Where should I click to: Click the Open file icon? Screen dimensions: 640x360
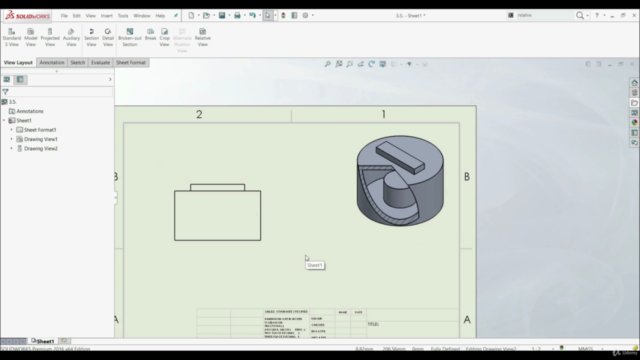tap(207, 16)
